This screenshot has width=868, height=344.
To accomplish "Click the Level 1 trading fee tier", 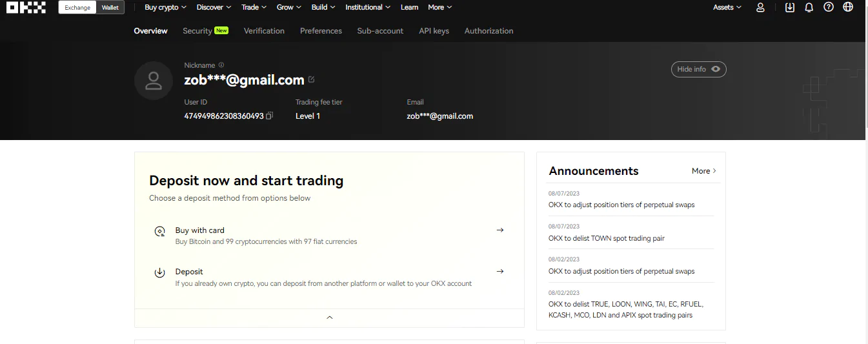I will tap(308, 116).
